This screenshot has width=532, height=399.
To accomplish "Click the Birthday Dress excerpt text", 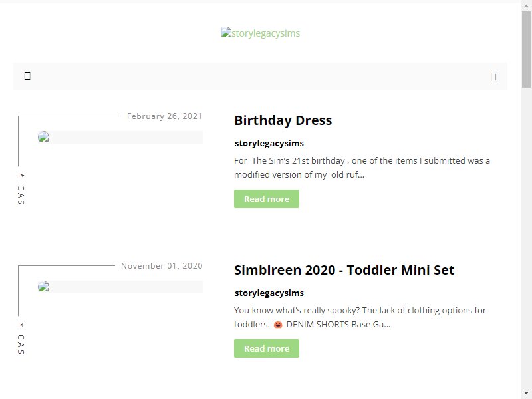I will (362, 168).
